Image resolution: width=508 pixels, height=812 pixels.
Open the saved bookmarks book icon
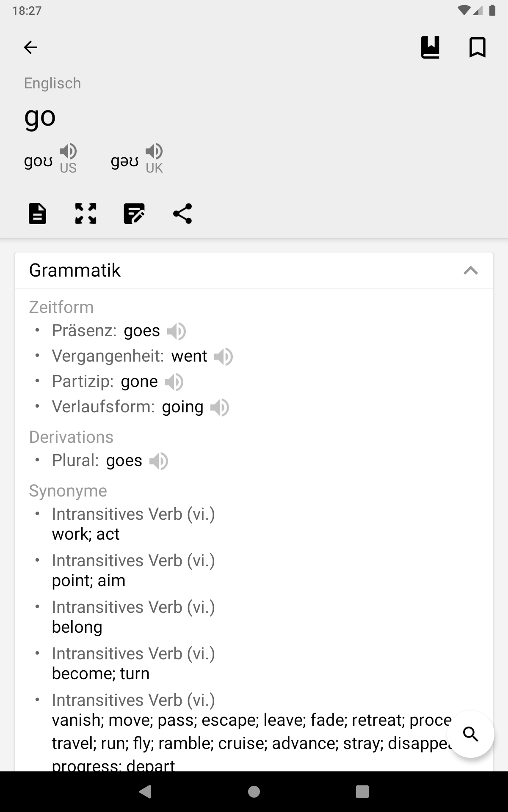[430, 47]
